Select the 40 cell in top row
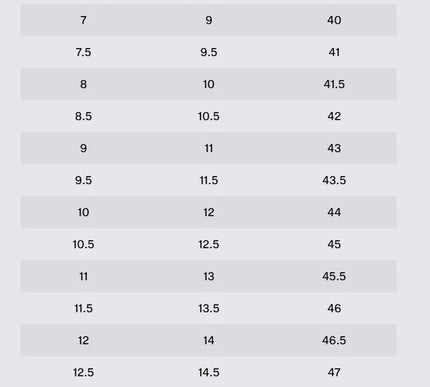Screen dimensions: 430x387 334,20
